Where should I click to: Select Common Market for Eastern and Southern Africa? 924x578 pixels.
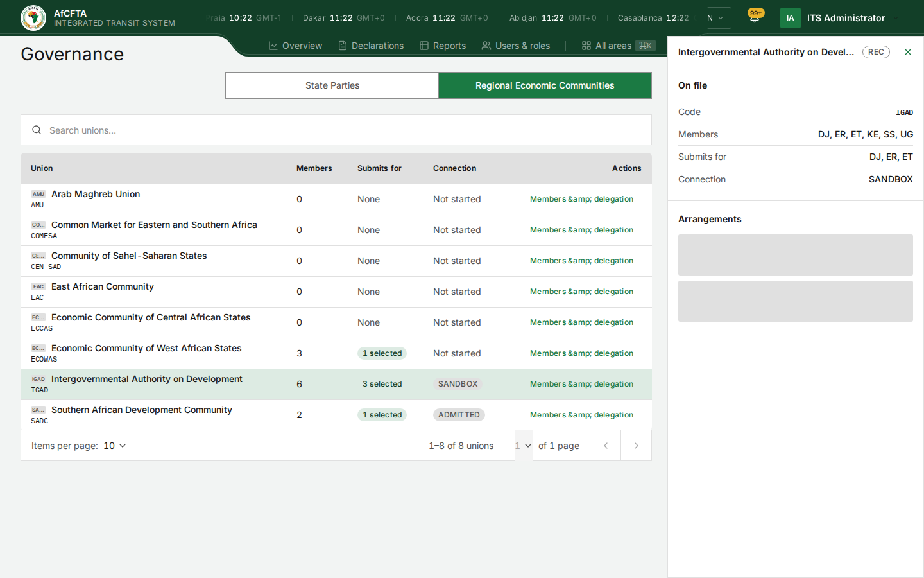(x=154, y=225)
